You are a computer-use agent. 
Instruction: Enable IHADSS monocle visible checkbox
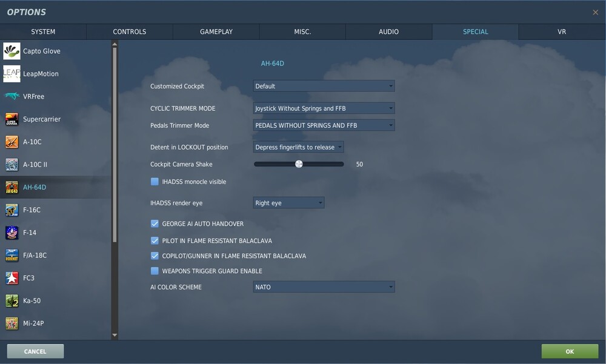pos(155,182)
